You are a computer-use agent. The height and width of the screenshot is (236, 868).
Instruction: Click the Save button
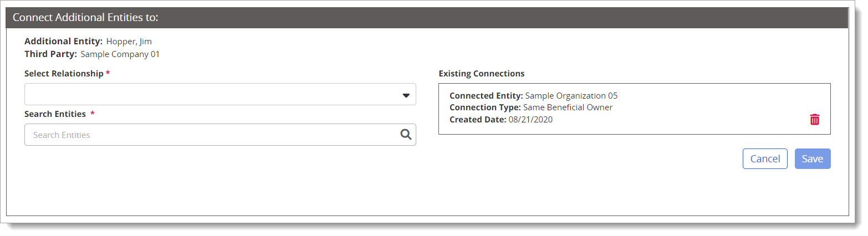813,158
